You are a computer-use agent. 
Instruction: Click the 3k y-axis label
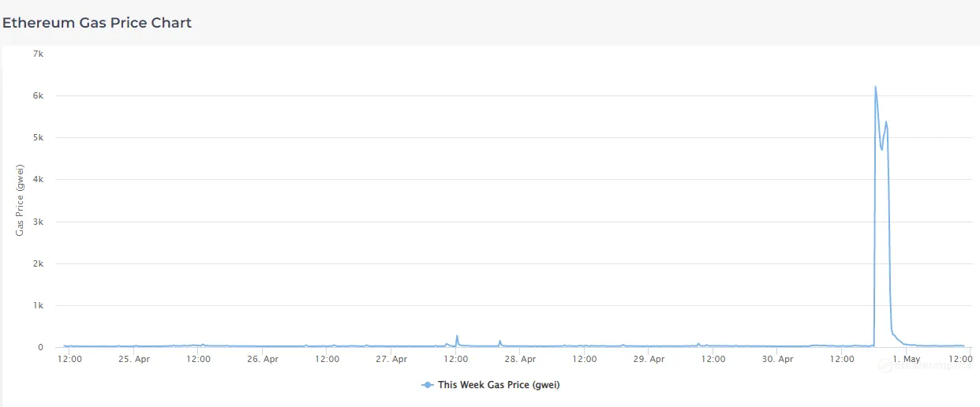(38, 222)
